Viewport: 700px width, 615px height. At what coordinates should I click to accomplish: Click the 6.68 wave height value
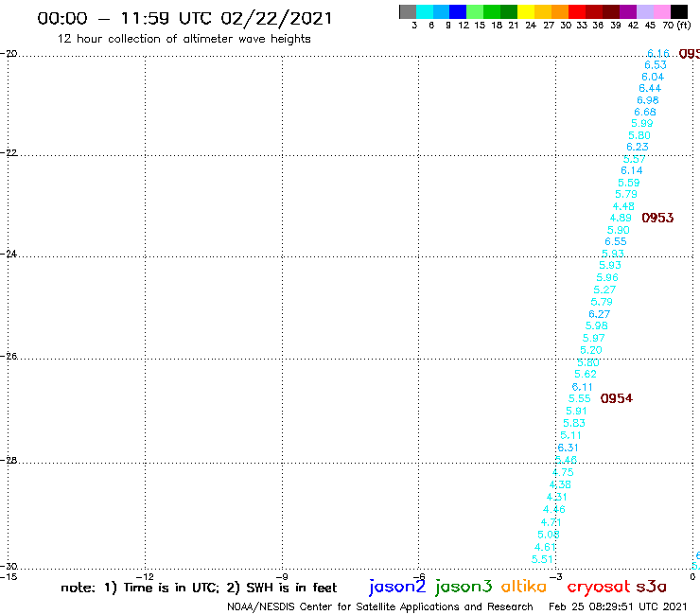pos(645,112)
